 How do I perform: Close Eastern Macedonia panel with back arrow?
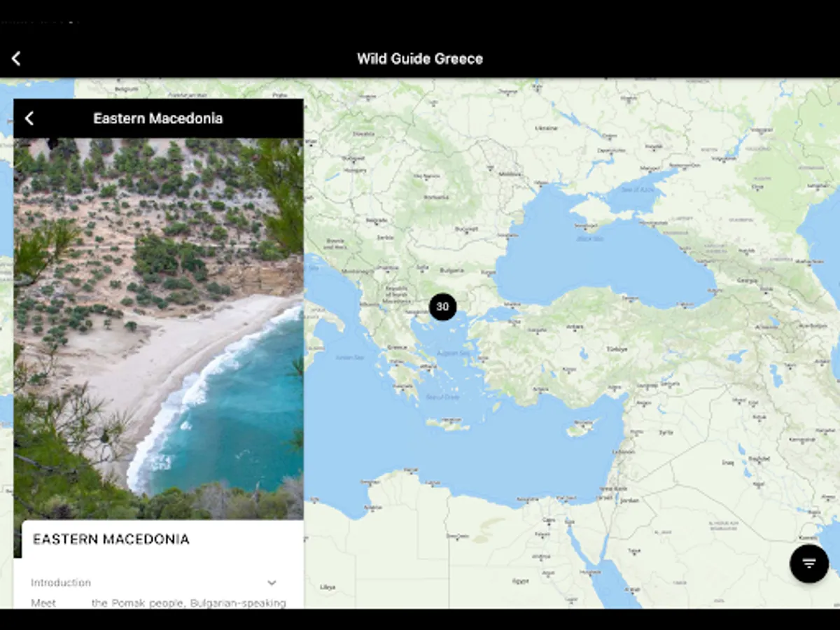coord(29,118)
